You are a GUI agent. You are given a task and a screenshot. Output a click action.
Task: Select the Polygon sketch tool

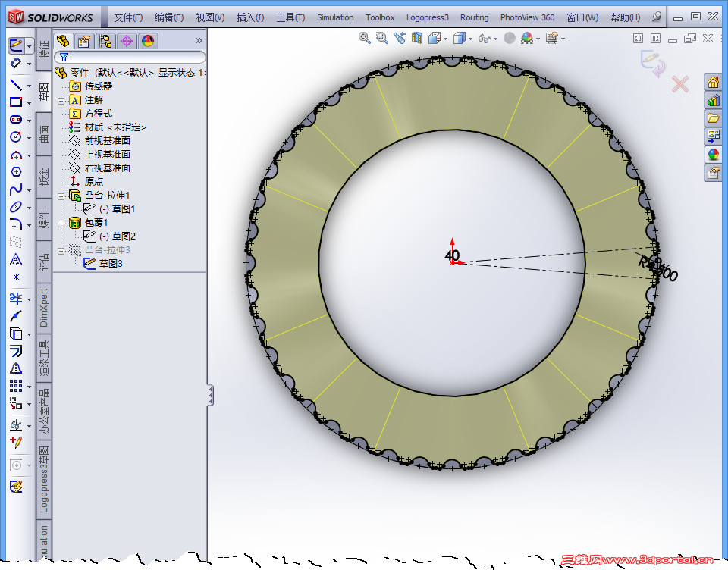tap(16, 172)
